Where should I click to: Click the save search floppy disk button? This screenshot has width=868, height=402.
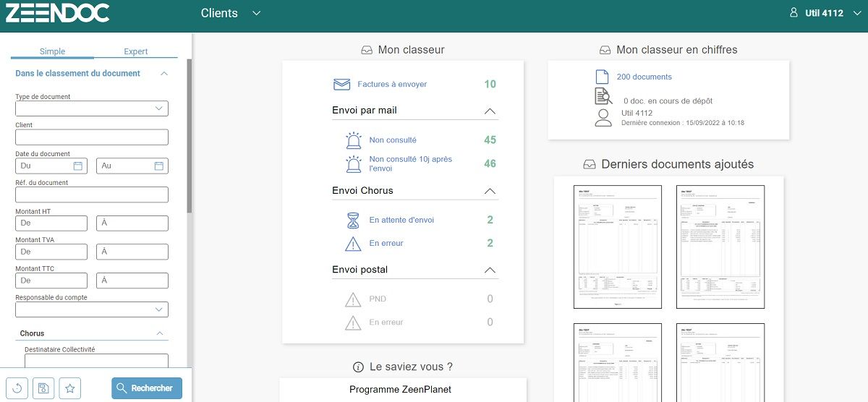point(43,388)
